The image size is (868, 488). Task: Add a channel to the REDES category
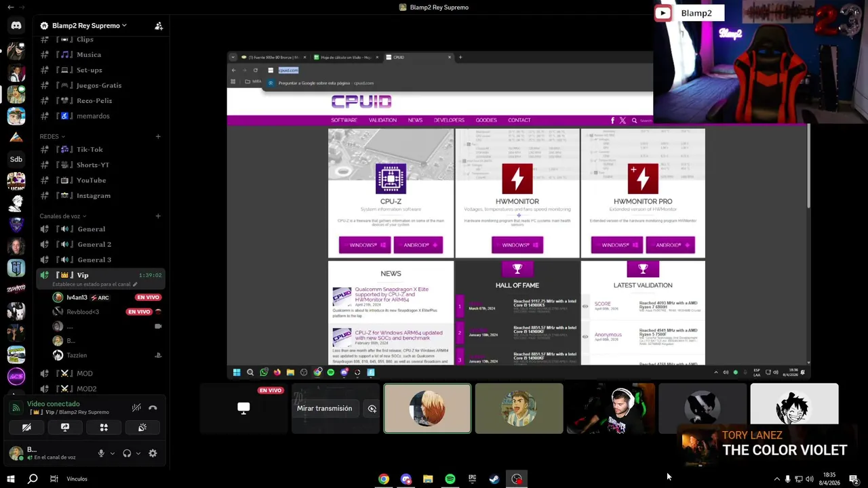click(158, 136)
